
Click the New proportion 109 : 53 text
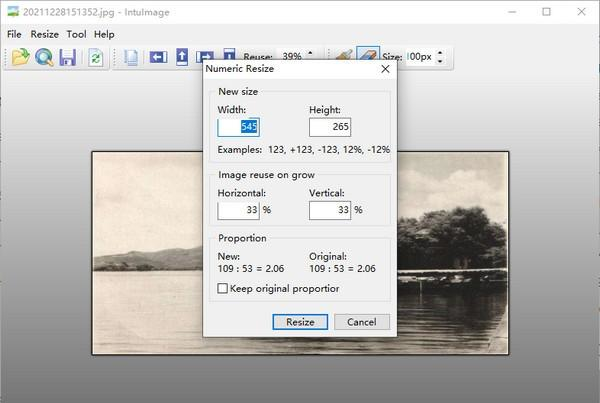[251, 269]
